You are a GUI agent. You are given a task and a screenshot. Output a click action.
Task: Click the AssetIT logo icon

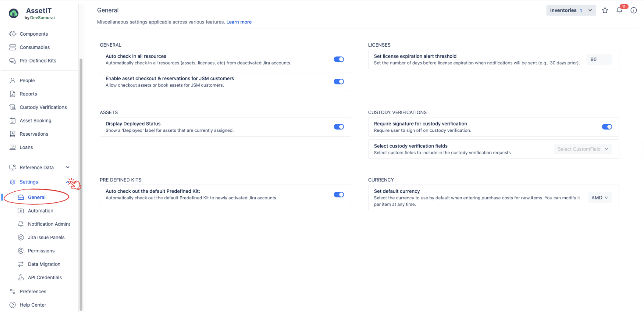click(14, 14)
